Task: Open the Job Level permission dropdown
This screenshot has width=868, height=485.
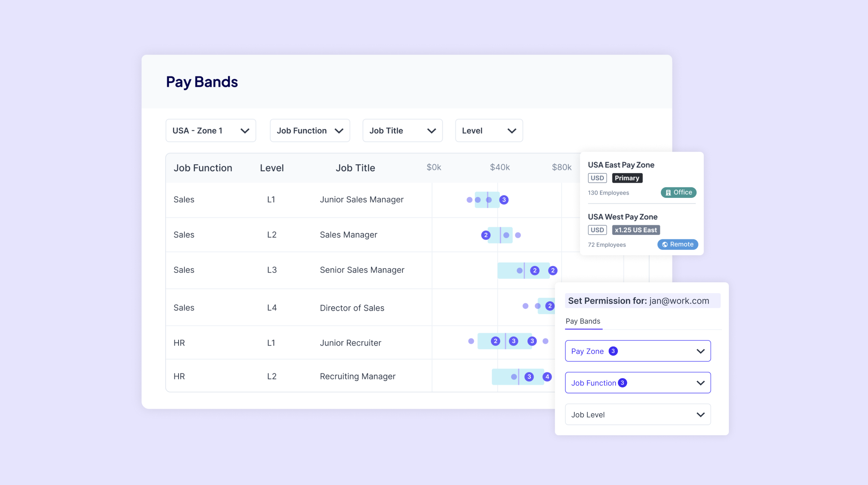Action: pos(637,415)
